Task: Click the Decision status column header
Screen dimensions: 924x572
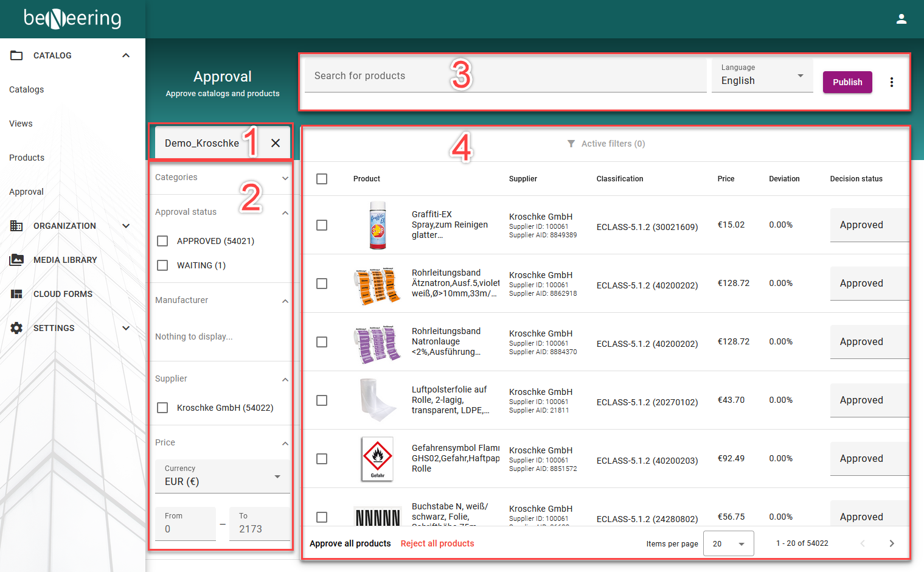Action: pyautogui.click(x=856, y=179)
